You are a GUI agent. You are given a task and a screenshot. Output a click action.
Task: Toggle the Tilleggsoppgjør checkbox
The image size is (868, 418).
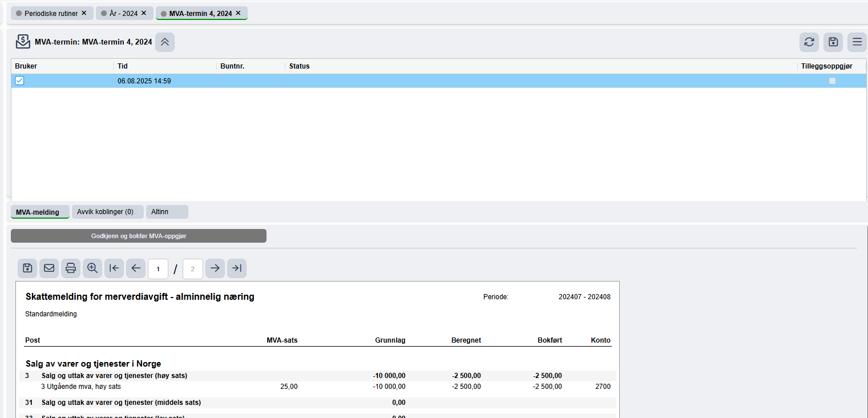[x=832, y=81]
